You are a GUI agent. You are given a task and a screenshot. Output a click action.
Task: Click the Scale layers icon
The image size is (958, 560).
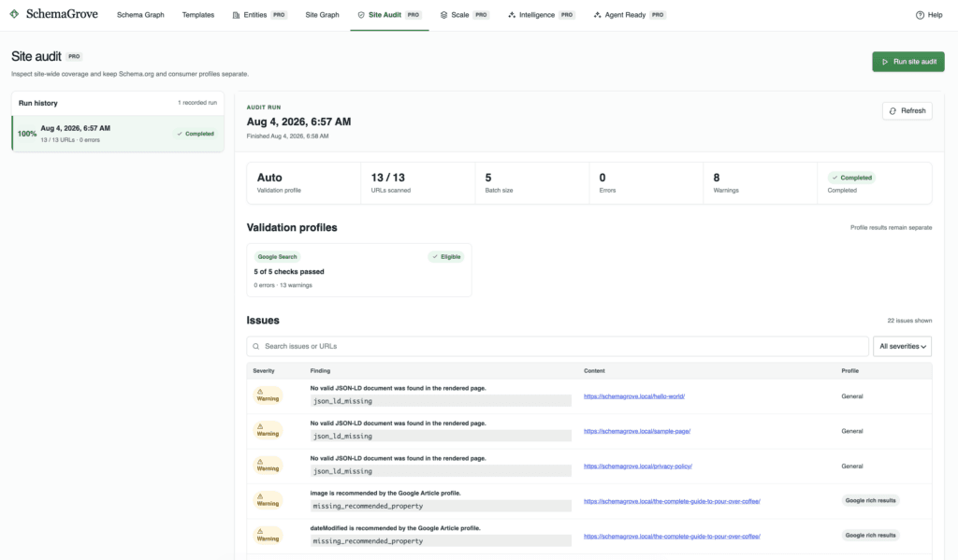[x=443, y=15]
